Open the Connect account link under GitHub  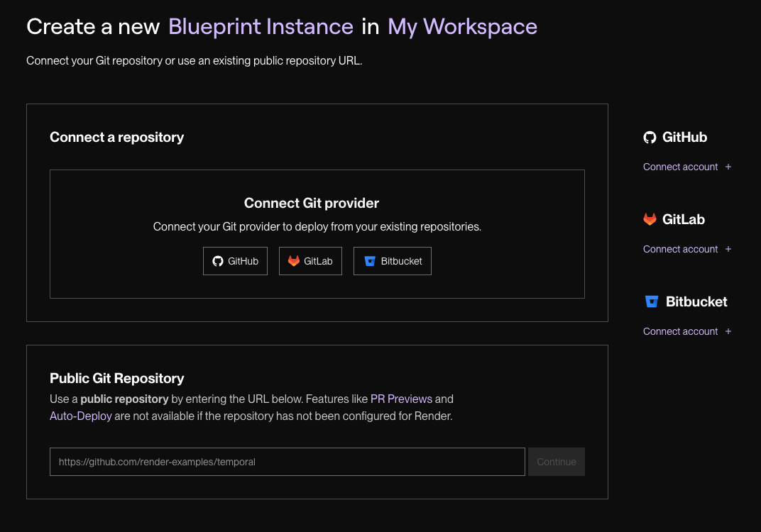[681, 167]
